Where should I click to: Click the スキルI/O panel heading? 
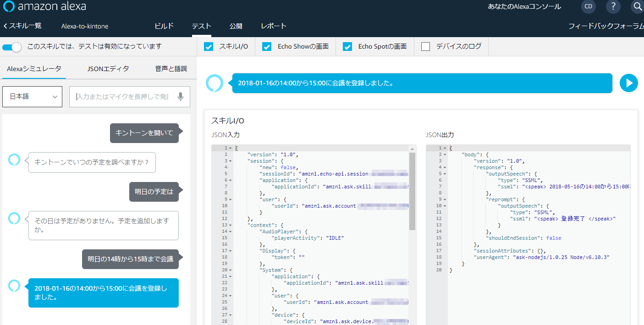(228, 121)
